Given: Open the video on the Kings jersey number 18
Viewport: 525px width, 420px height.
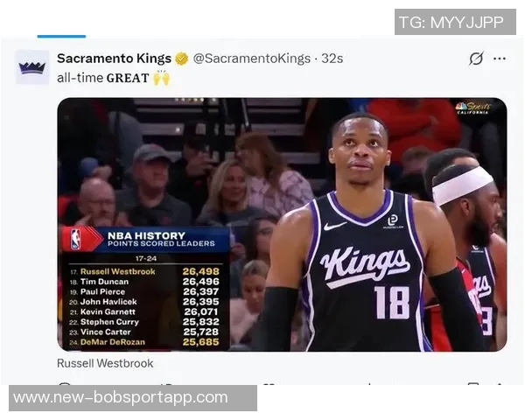Looking at the screenshot, I should (391, 303).
